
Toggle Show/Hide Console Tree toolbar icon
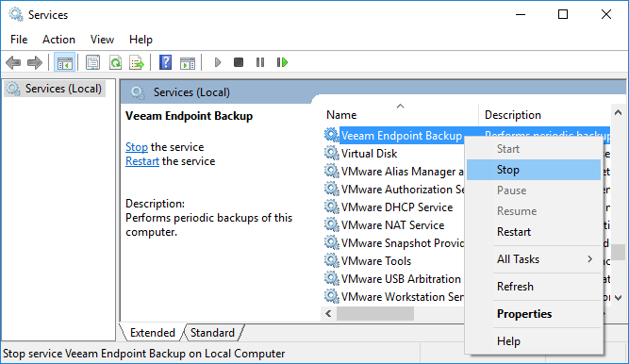coord(64,62)
